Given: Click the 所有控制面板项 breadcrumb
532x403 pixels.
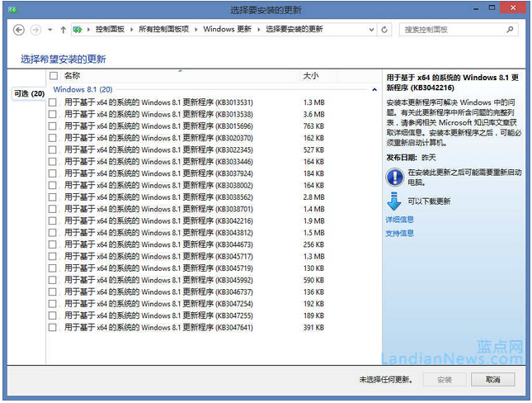Looking at the screenshot, I should click(163, 30).
